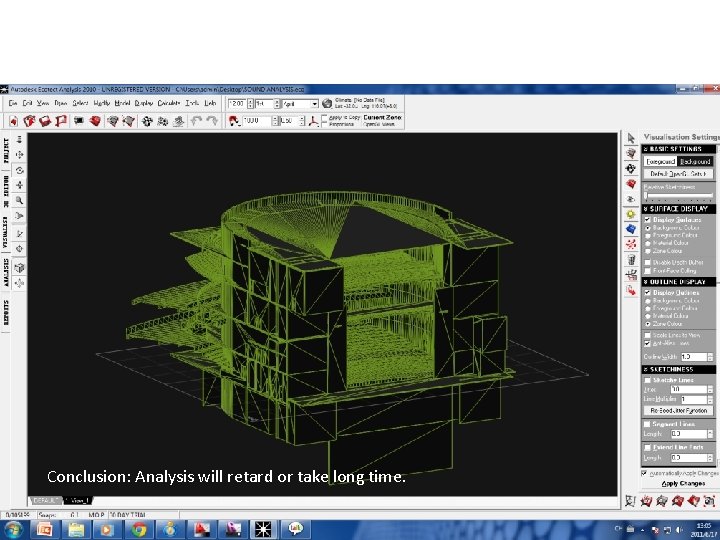Click the Re-Seed Jitter Function button
720x540 pixels.
click(678, 411)
